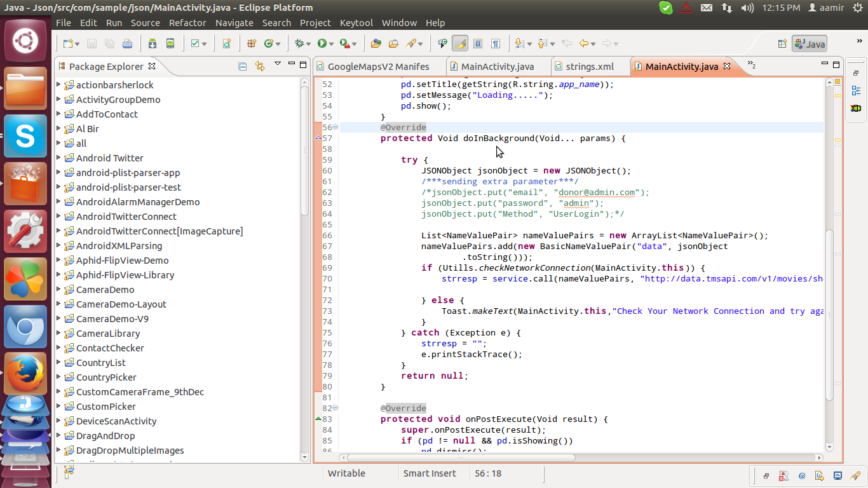The width and height of the screenshot is (868, 488).
Task: Click the Run External Tools icon
Action: coord(344,43)
